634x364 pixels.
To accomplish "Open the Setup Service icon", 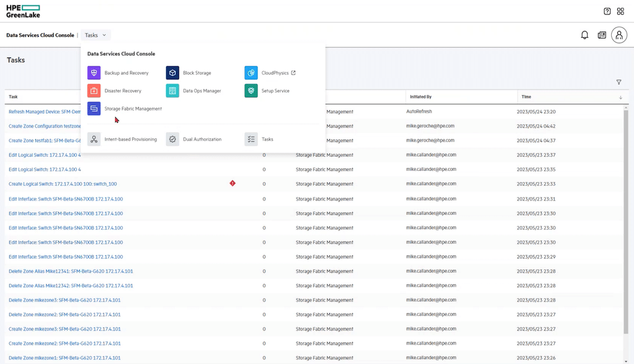I will (251, 90).
